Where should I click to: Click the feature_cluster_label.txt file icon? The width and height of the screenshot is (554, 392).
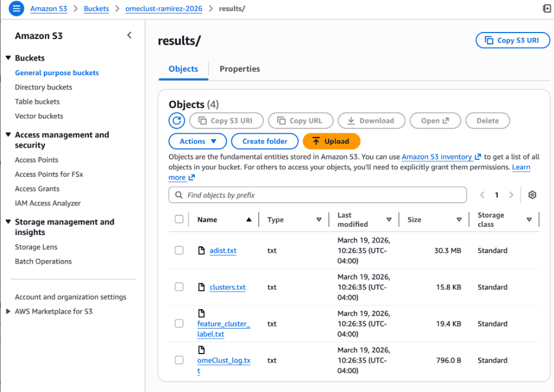coord(201,313)
